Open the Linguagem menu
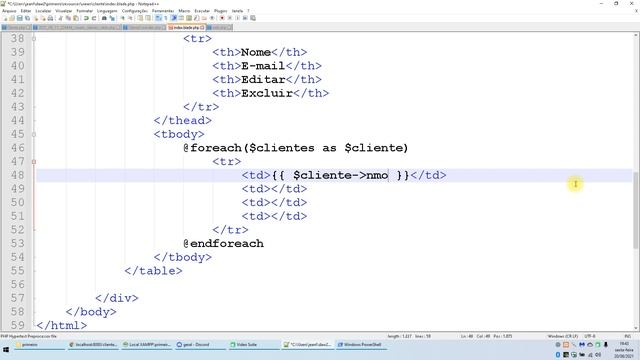Image resolution: width=640 pixels, height=360 pixels. click(x=107, y=11)
